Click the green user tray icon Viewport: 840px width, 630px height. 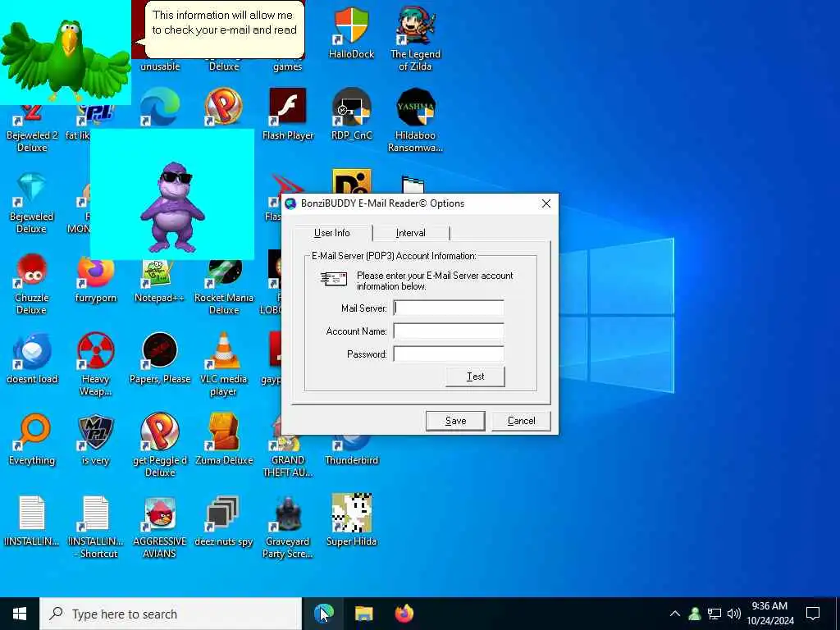(695, 614)
